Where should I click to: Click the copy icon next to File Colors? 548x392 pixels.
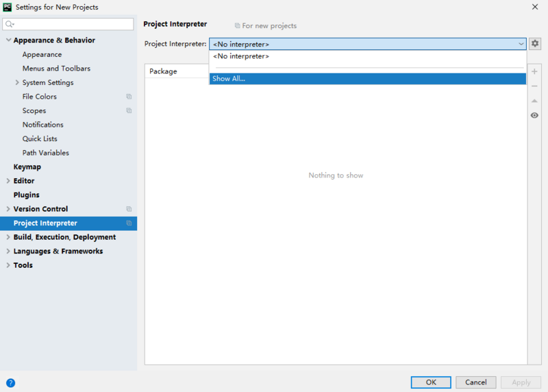coord(129,97)
